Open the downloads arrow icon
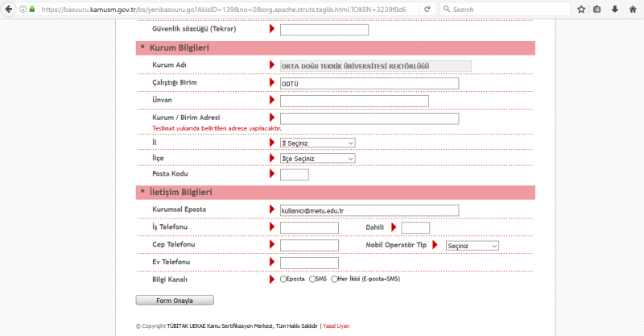 tap(615, 9)
